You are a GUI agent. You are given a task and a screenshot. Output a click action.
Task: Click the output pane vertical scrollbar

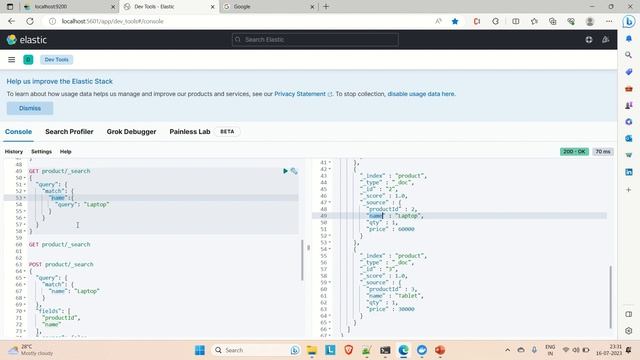(611, 297)
